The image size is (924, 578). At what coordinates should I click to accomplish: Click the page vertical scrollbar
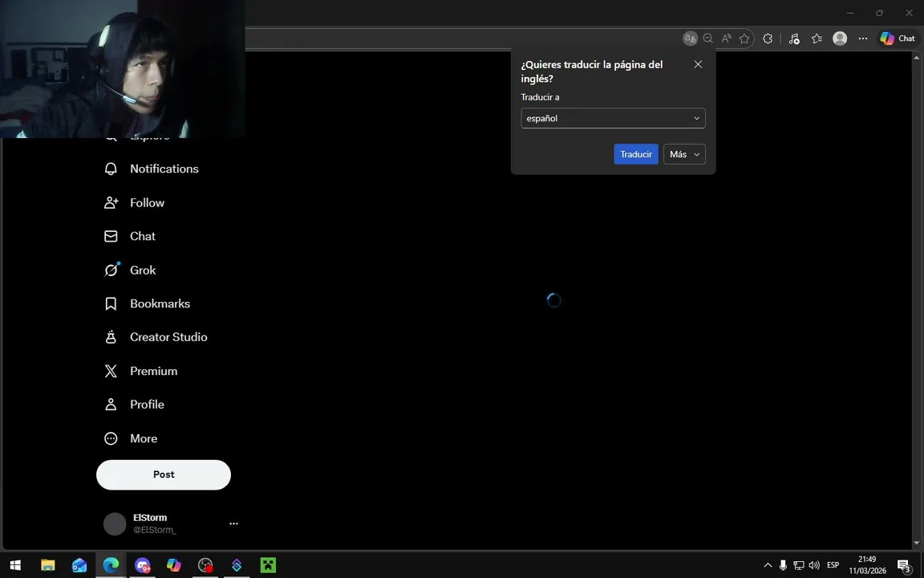click(916, 299)
